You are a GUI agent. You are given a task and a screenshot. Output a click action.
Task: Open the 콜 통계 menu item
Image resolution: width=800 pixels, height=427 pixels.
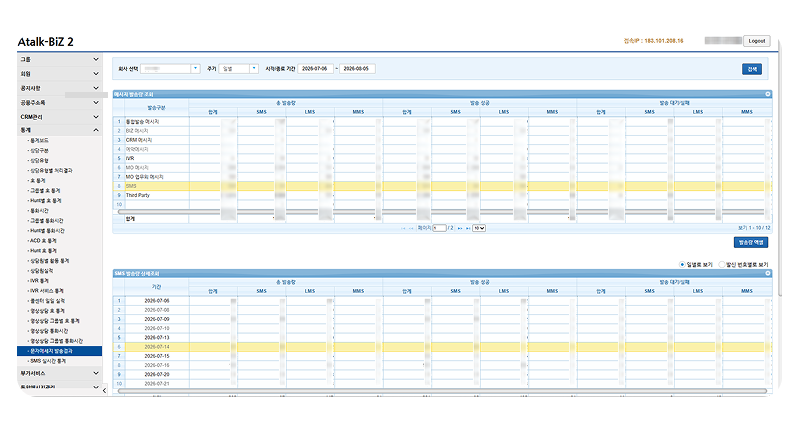click(x=37, y=181)
